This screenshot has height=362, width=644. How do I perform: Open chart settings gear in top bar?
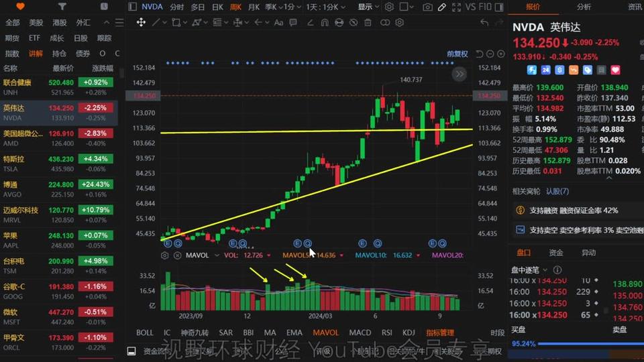(389, 7)
